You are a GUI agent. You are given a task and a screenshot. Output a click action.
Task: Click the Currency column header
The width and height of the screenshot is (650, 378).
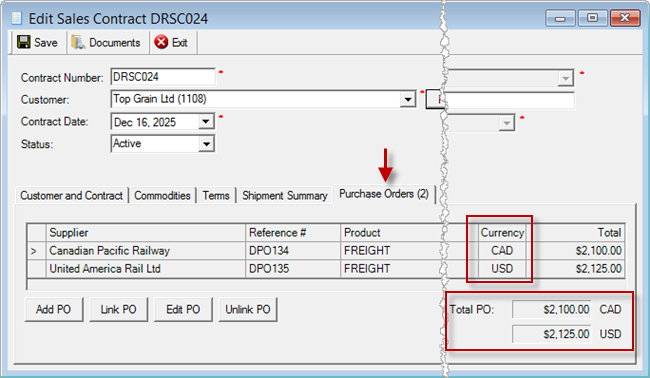502,233
